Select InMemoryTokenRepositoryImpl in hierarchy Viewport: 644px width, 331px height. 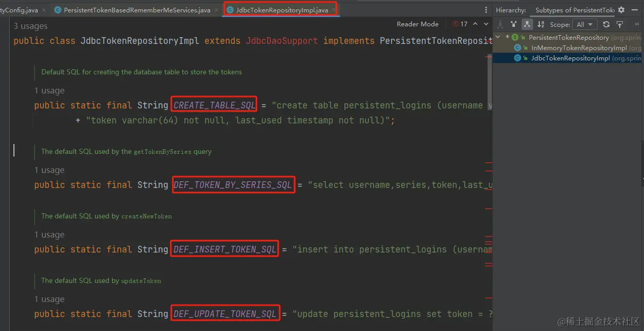click(579, 48)
